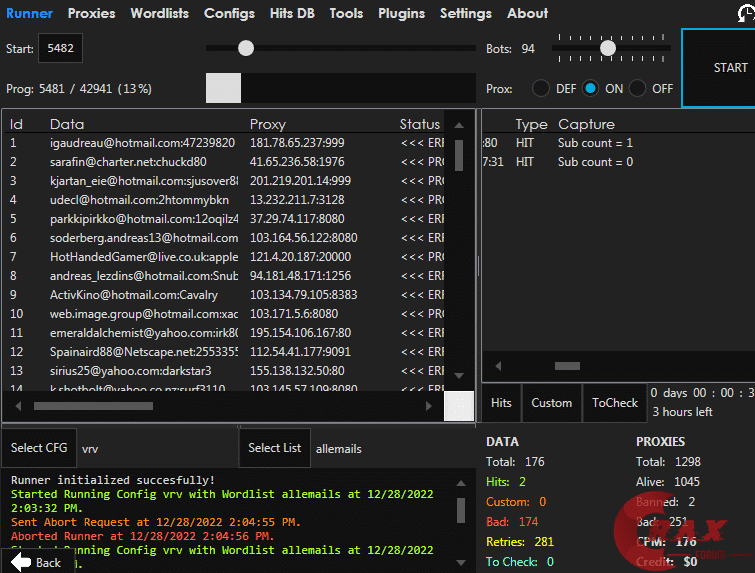
Task: Click the log panel scroll-up arrow
Action: (461, 482)
